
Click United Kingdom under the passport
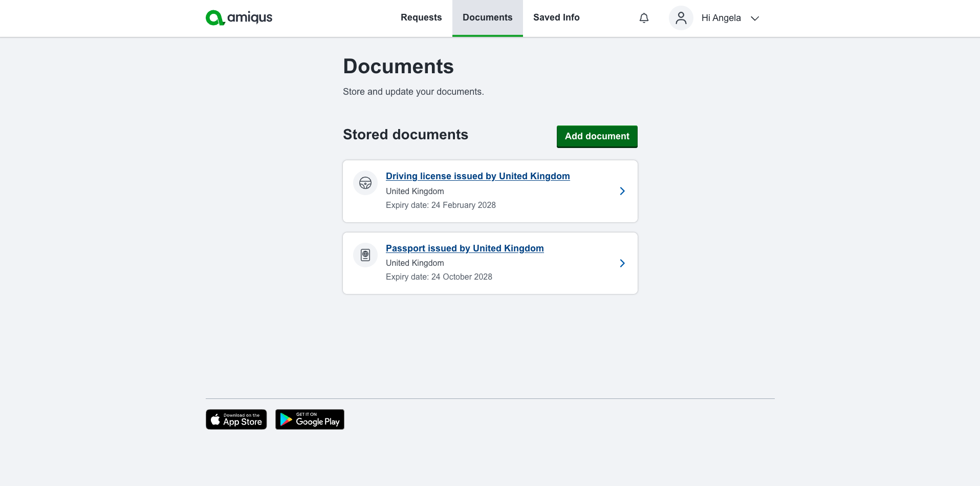tap(415, 263)
